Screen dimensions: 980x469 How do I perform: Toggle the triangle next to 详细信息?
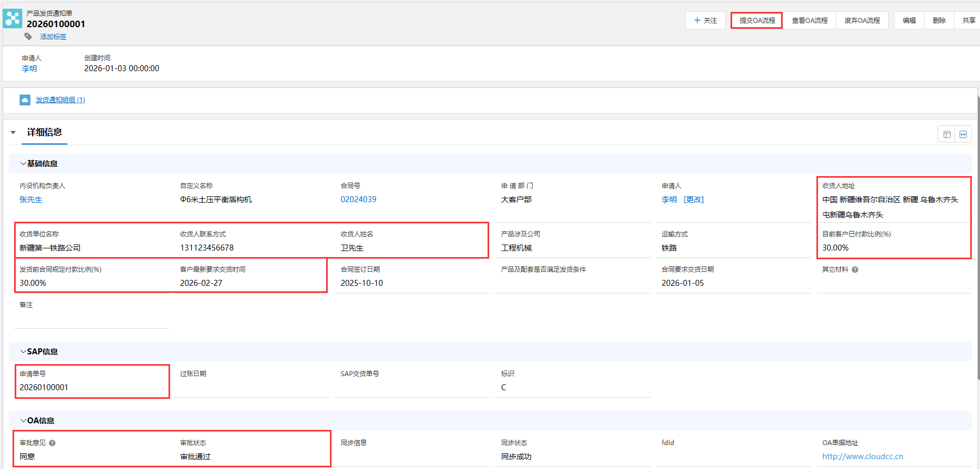(x=13, y=133)
